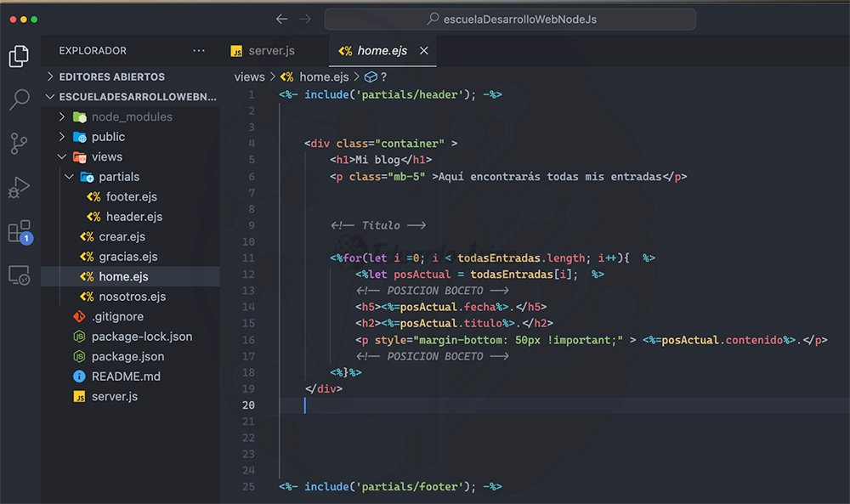Click the partials folder icon
The height and width of the screenshot is (504, 850).
[x=87, y=178]
